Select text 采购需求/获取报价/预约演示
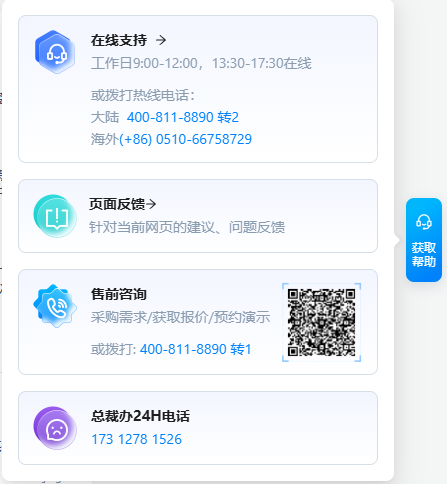 (x=180, y=317)
